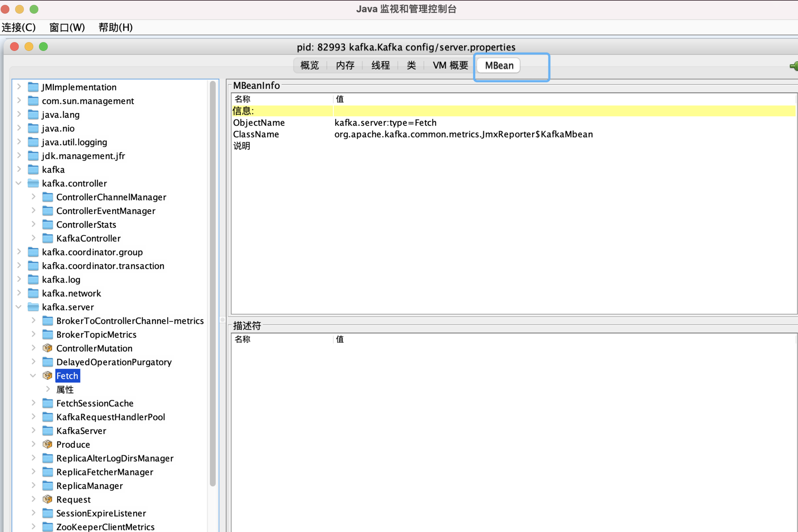Click the Fetch MBean bean icon
The height and width of the screenshot is (532, 798).
tap(47, 376)
